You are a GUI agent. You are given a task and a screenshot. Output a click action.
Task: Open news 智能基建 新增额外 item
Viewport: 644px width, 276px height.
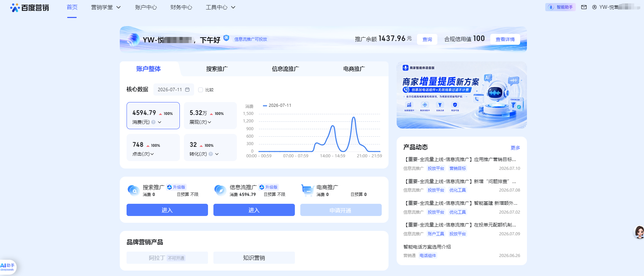(x=460, y=203)
